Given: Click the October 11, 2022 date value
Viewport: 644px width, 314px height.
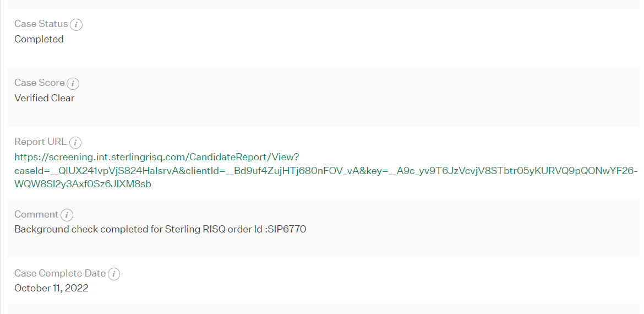Looking at the screenshot, I should [51, 288].
